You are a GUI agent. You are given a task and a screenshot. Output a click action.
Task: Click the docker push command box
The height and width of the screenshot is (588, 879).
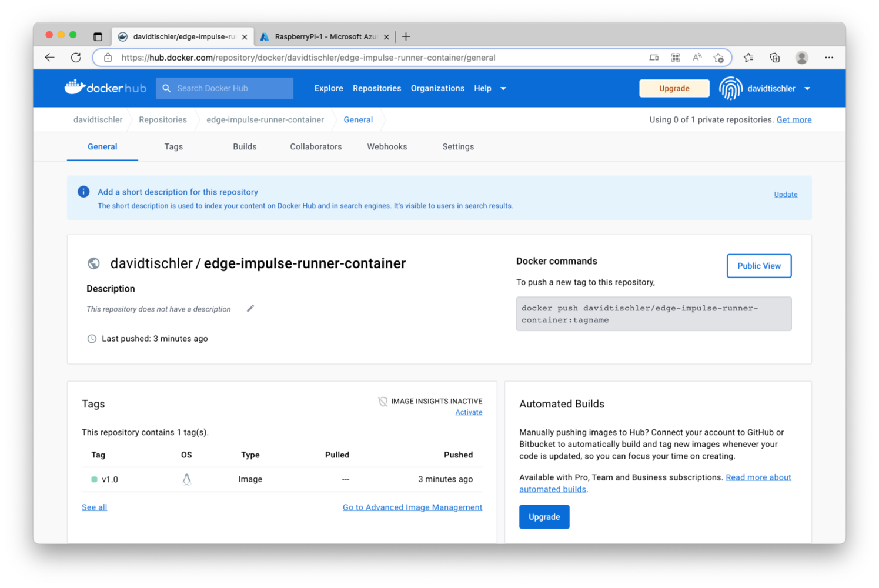[654, 314]
